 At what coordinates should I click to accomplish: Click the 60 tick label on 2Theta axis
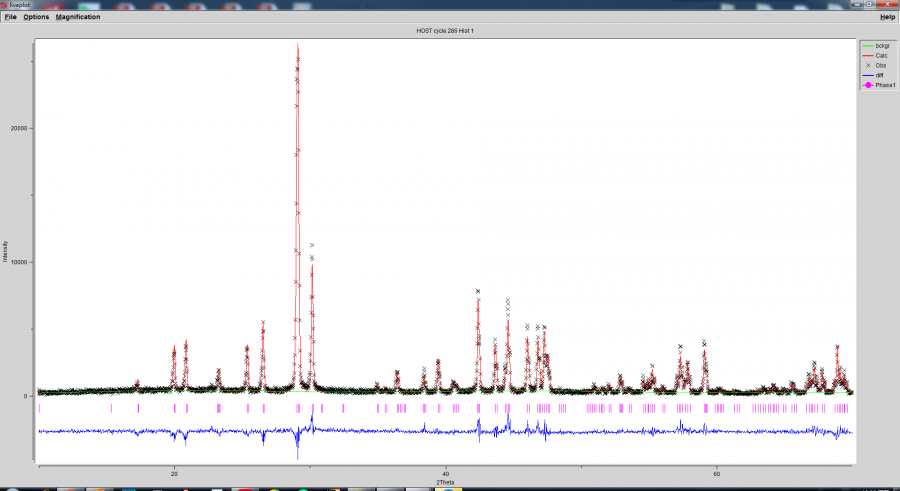click(716, 472)
